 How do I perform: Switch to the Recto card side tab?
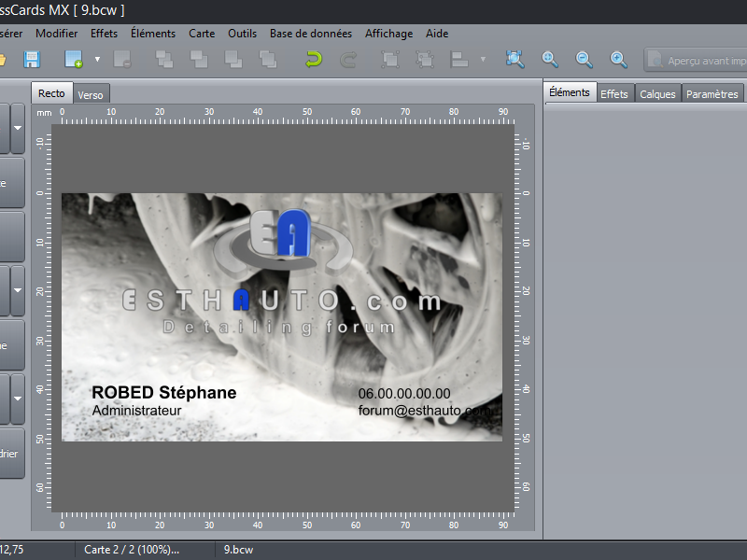coord(51,93)
